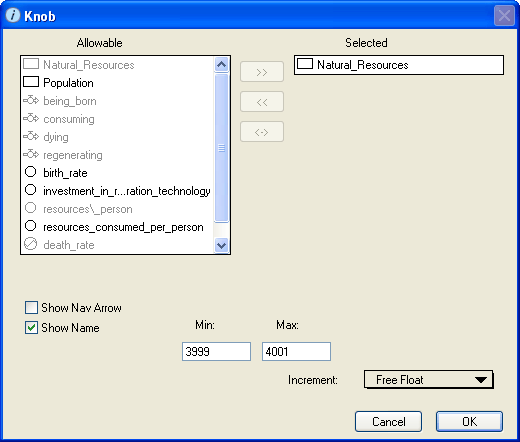Click the Allowable list scroll-up arrow

tap(221, 64)
